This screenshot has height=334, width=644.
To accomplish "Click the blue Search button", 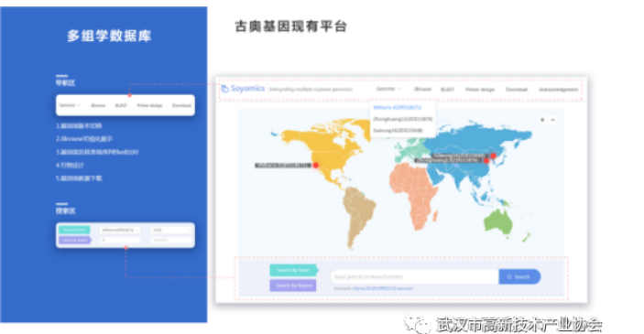I will click(519, 276).
